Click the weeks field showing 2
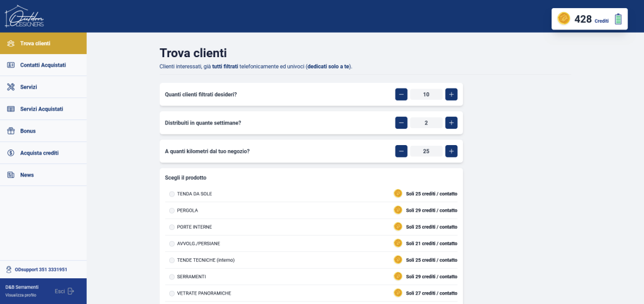The height and width of the screenshot is (304, 644). [426, 122]
